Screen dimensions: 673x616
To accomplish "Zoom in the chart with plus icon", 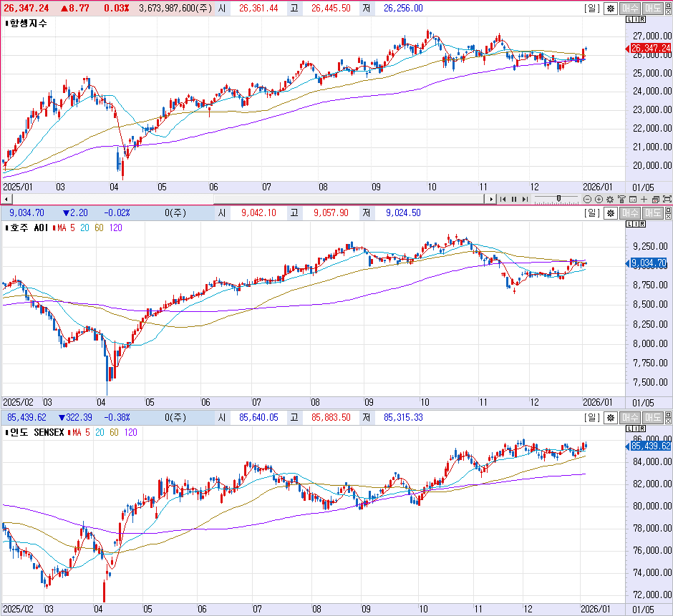I will pos(599,199).
